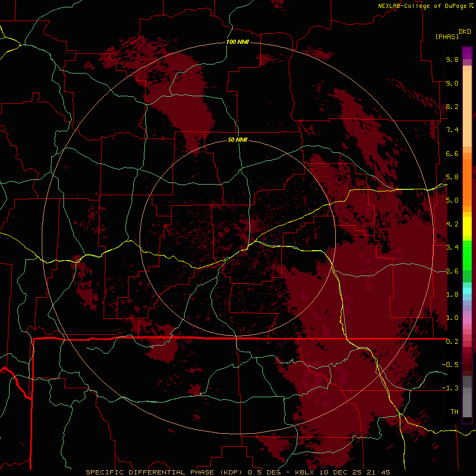Click the TH threshold legend label
This screenshot has height=476, width=476.
(454, 412)
